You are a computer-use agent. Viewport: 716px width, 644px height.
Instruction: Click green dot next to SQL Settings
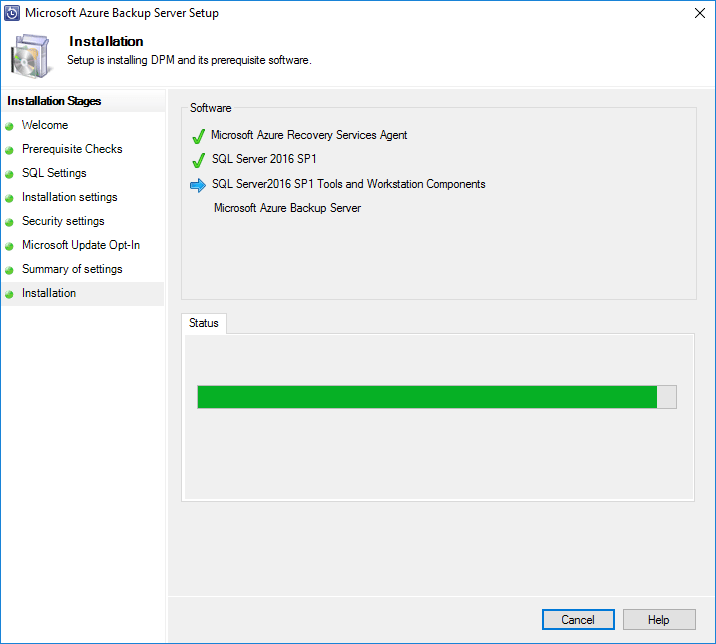click(9, 174)
